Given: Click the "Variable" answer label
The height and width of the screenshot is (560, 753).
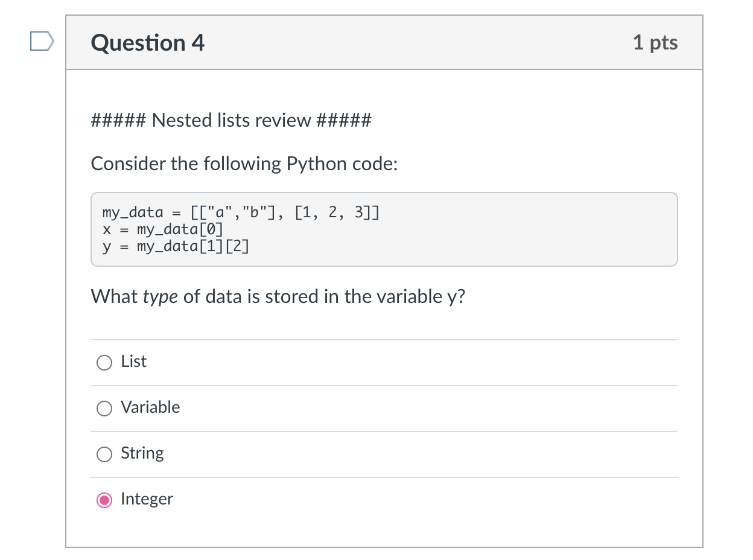Looking at the screenshot, I should [x=150, y=407].
